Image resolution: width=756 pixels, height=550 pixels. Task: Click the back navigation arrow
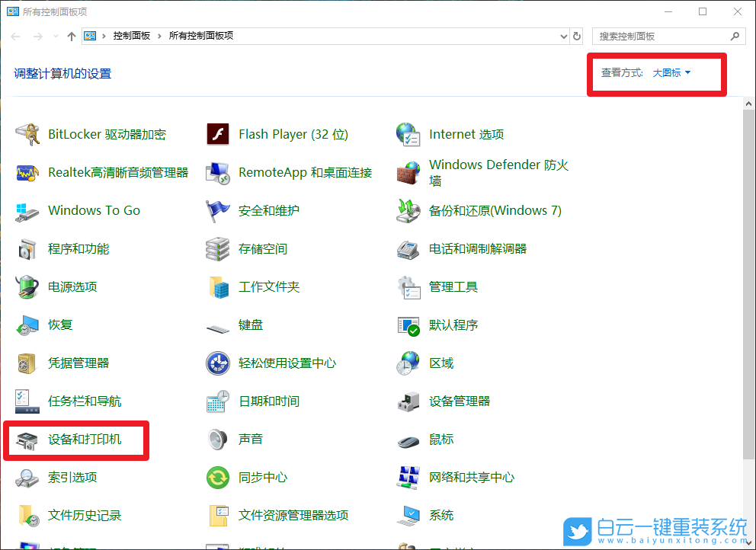pos(15,35)
